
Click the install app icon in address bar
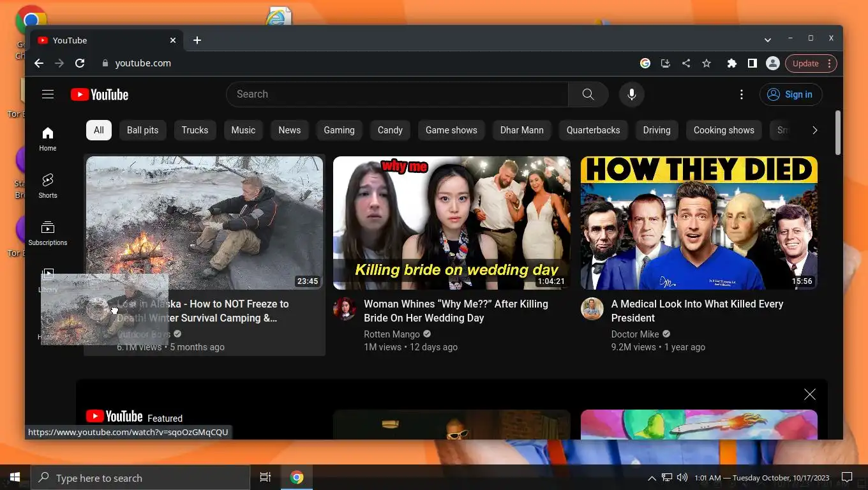[666, 63]
